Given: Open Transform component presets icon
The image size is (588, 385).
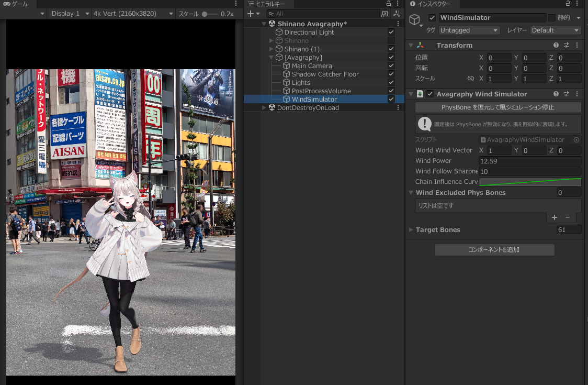Looking at the screenshot, I should click(x=567, y=45).
